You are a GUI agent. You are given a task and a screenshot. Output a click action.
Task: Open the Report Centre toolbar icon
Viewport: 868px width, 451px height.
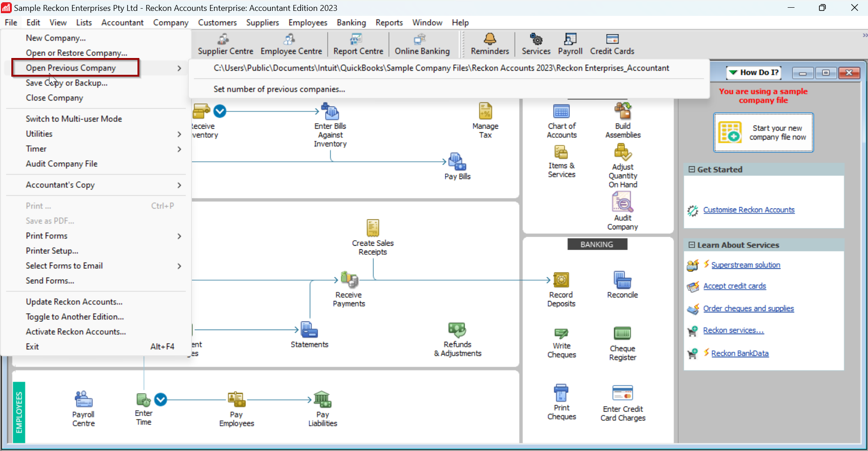point(358,44)
